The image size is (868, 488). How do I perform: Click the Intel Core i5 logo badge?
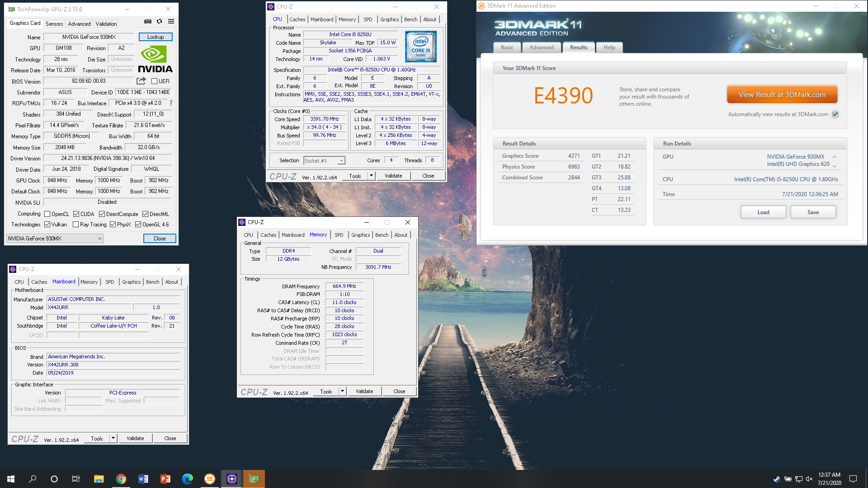421,46
